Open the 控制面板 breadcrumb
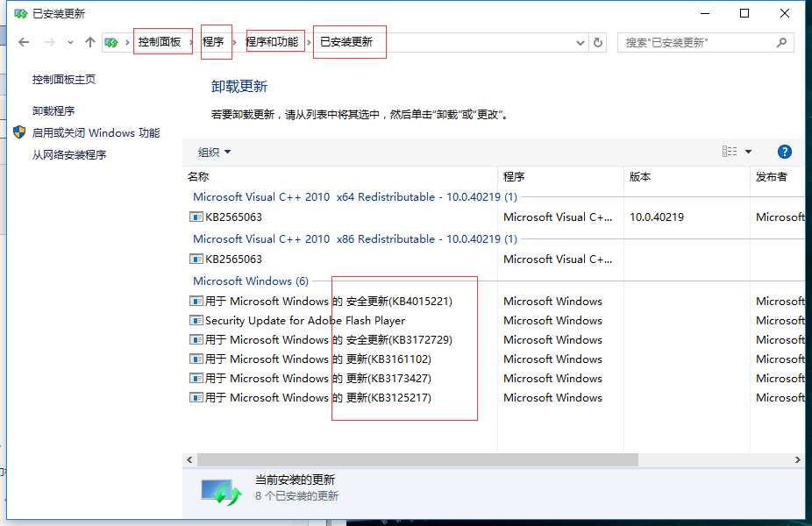 coord(160,42)
